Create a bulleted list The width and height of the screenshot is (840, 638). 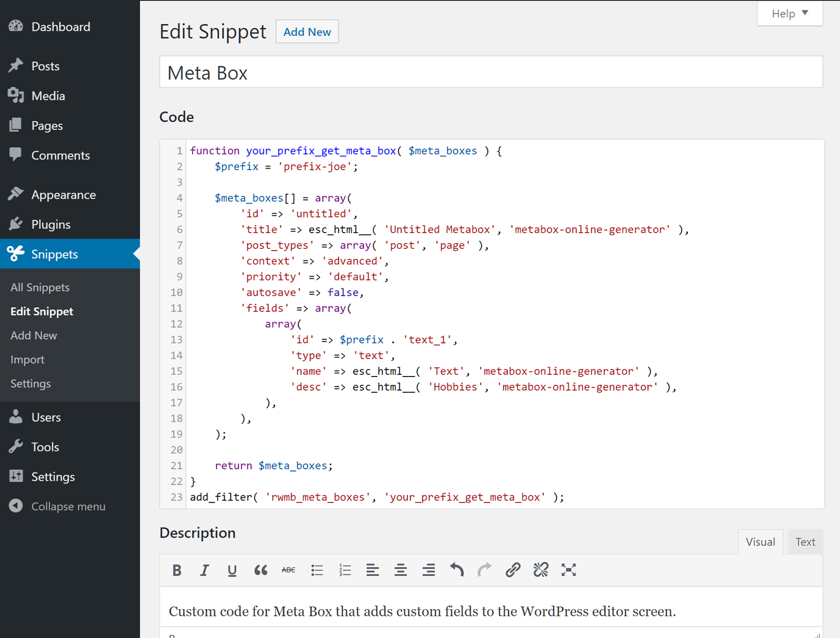317,570
